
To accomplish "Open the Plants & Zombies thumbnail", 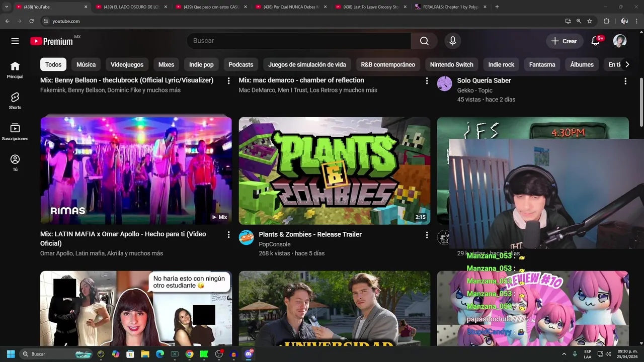I will coord(335,171).
